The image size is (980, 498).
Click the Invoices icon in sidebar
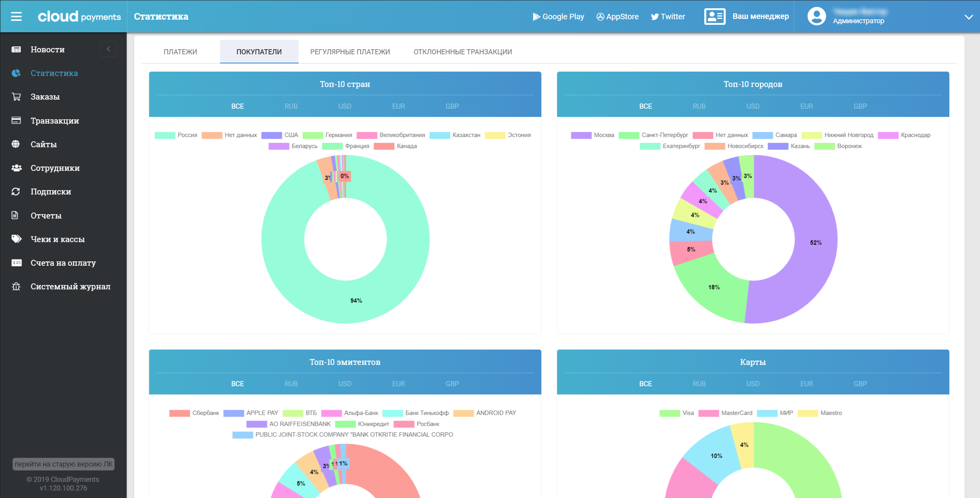17,263
